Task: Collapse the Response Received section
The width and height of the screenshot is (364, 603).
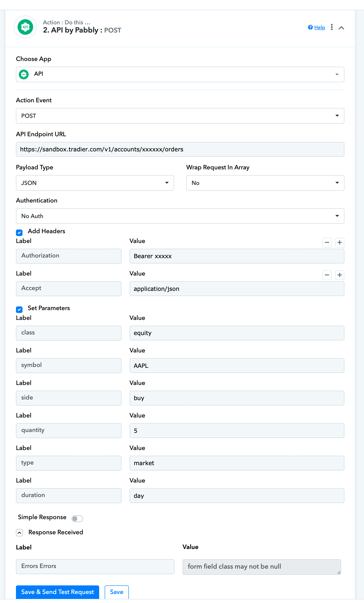Action: click(19, 532)
